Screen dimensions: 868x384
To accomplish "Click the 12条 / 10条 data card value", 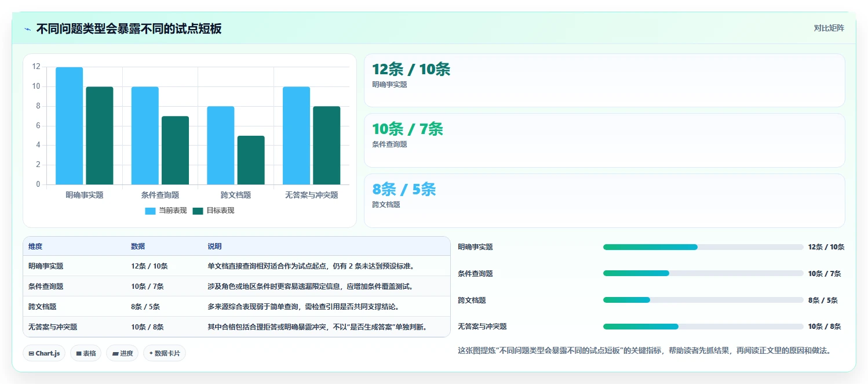I will (411, 70).
